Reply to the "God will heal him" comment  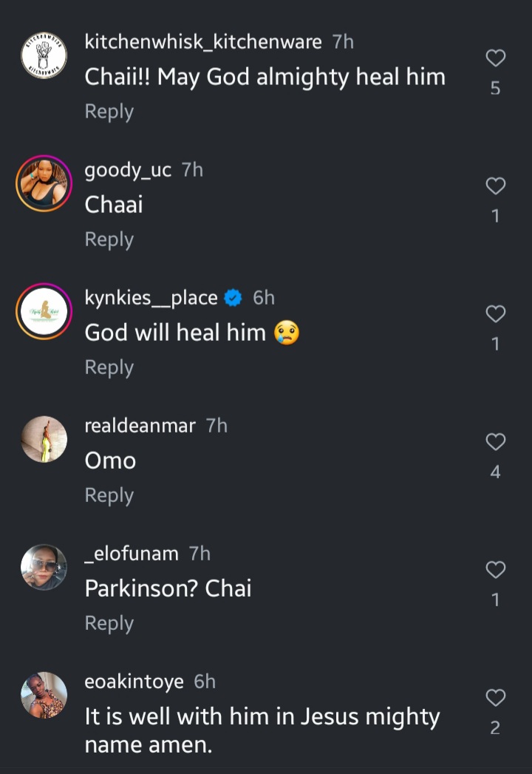pos(109,367)
